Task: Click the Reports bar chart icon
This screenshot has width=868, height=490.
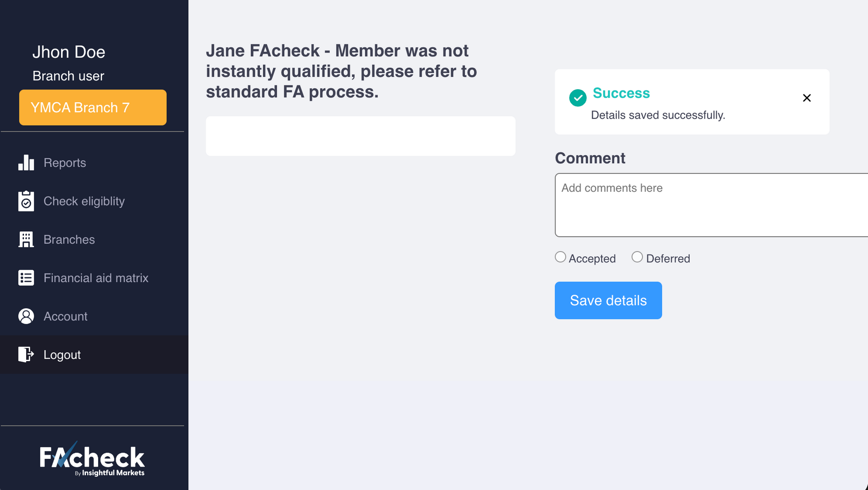Action: [26, 163]
